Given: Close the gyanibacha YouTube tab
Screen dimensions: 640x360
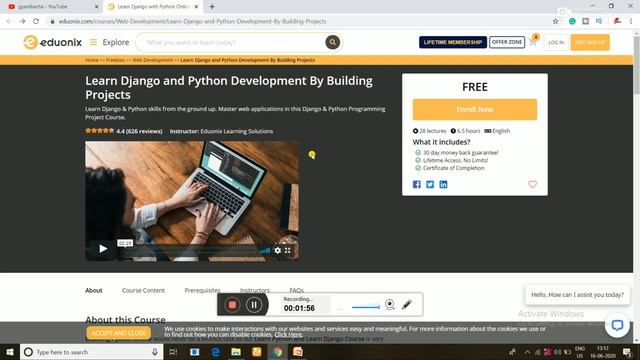Looking at the screenshot, I should pos(97,7).
